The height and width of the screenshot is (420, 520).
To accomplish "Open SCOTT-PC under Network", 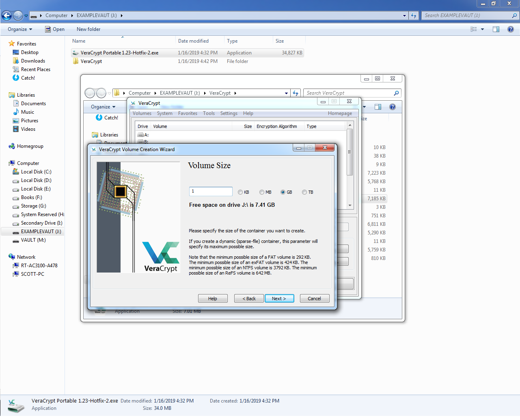I will (32, 274).
